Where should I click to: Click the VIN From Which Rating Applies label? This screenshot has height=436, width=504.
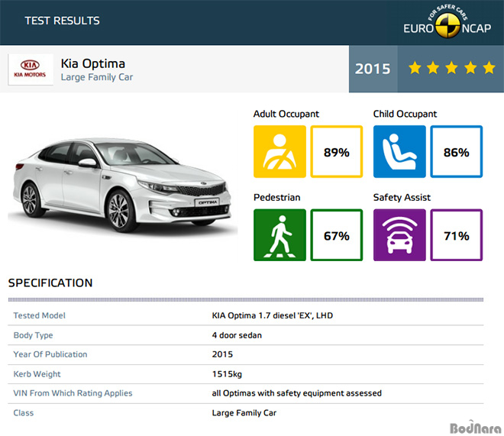click(73, 393)
